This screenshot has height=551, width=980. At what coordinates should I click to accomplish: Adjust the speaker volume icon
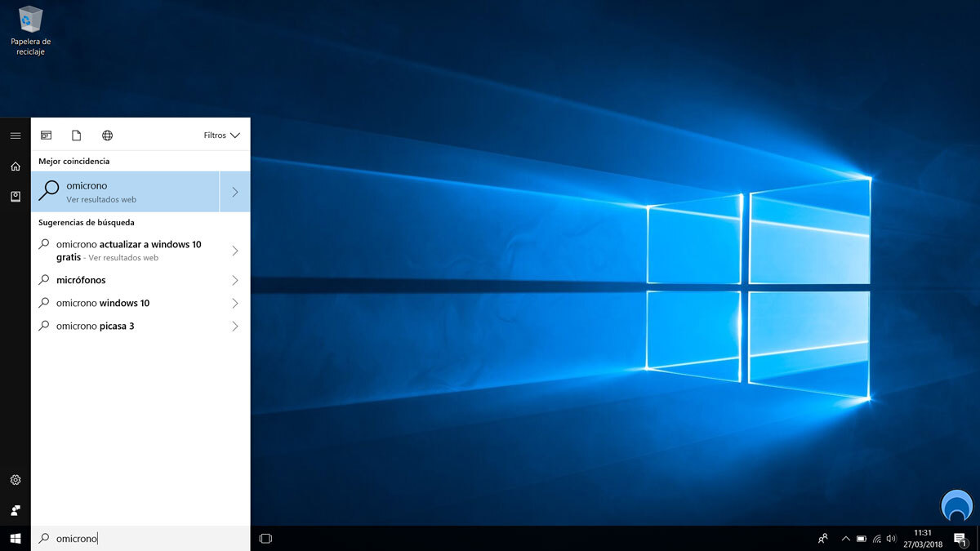889,538
